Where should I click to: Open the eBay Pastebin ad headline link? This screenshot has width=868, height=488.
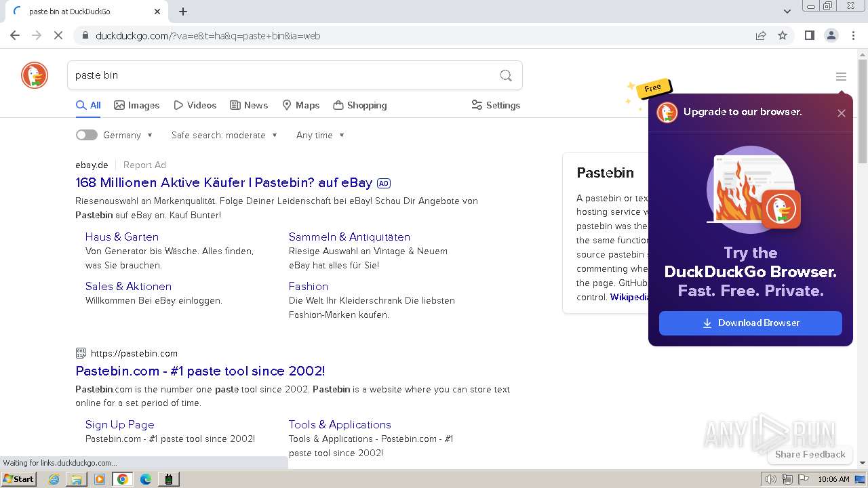click(224, 183)
